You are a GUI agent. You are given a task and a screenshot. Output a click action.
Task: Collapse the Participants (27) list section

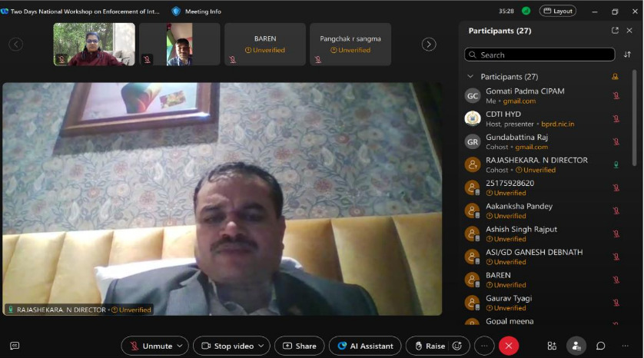(470, 77)
